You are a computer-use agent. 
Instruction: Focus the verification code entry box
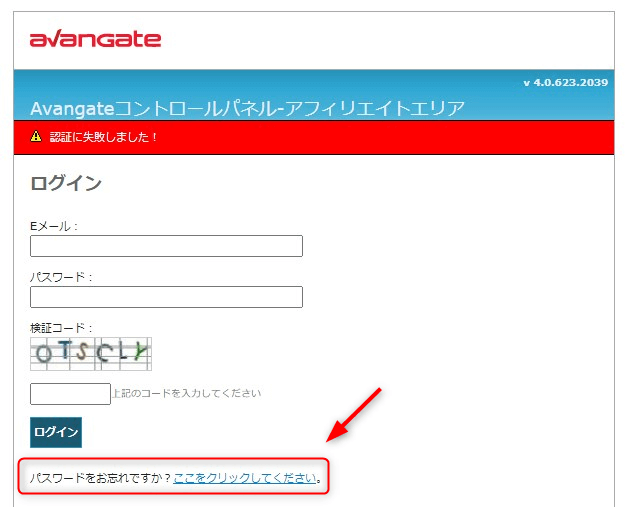[70, 394]
